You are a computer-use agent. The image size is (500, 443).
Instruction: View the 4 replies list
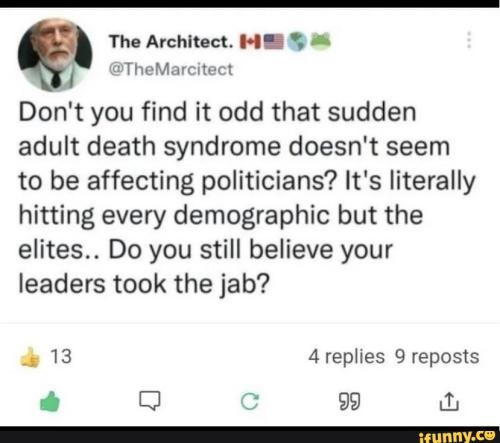pyautogui.click(x=346, y=357)
